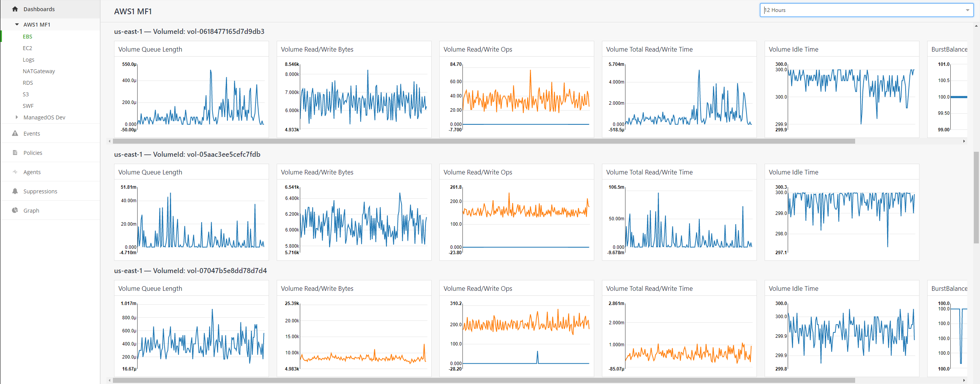980x384 pixels.
Task: Click the ManagedOS Dev sidebar label
Action: (44, 117)
